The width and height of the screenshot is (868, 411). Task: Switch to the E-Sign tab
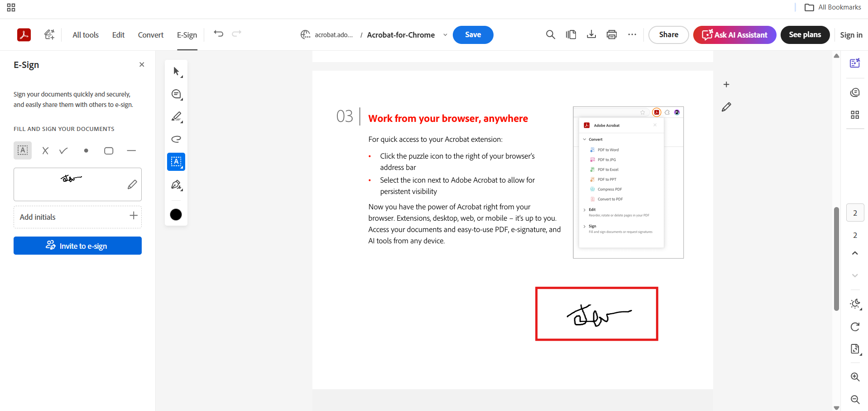tap(187, 35)
